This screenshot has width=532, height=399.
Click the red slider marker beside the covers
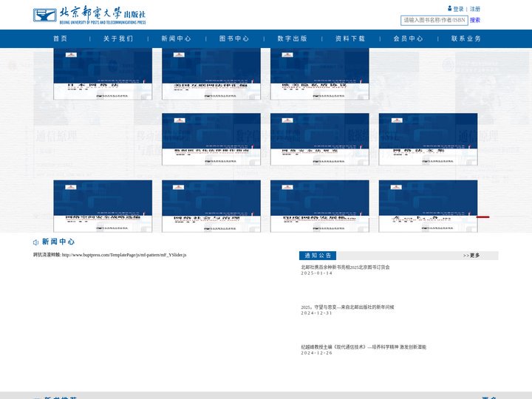[x=483, y=216]
